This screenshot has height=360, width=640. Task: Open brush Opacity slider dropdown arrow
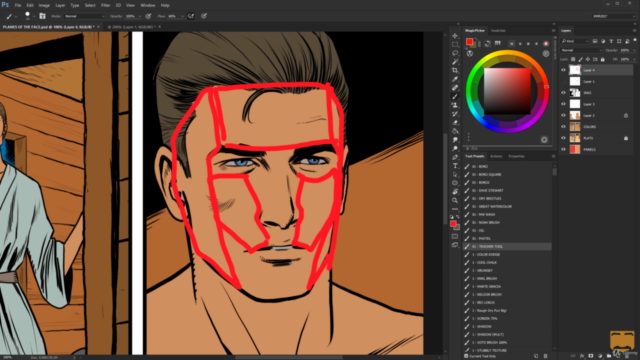[140, 16]
